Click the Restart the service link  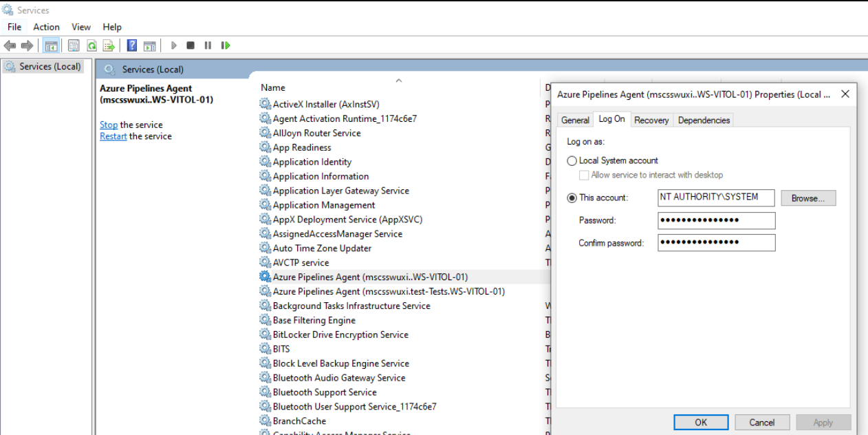point(113,136)
